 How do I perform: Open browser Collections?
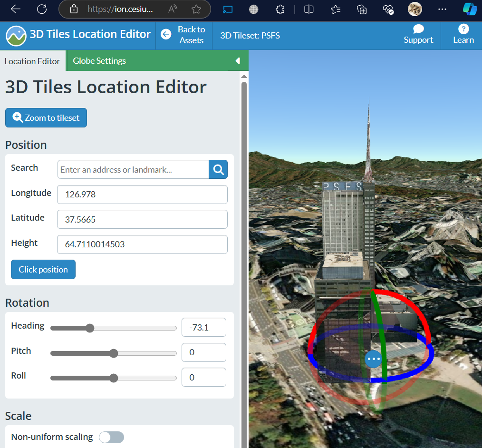(361, 10)
